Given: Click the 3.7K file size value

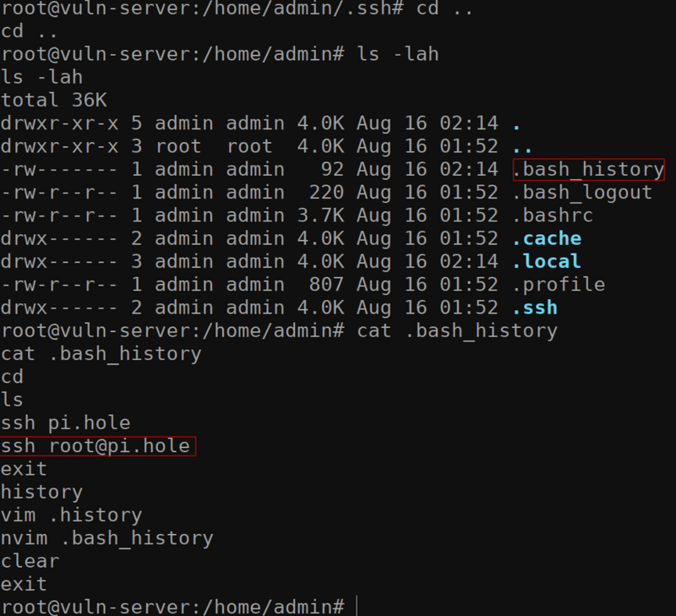Looking at the screenshot, I should click(x=321, y=215).
